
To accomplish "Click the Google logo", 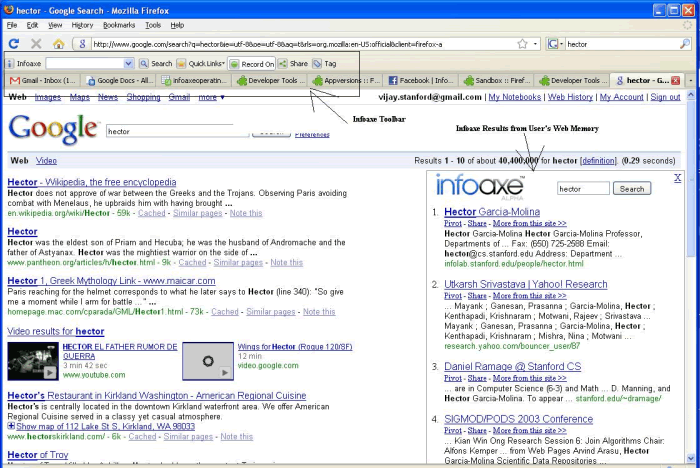I will [x=53, y=129].
